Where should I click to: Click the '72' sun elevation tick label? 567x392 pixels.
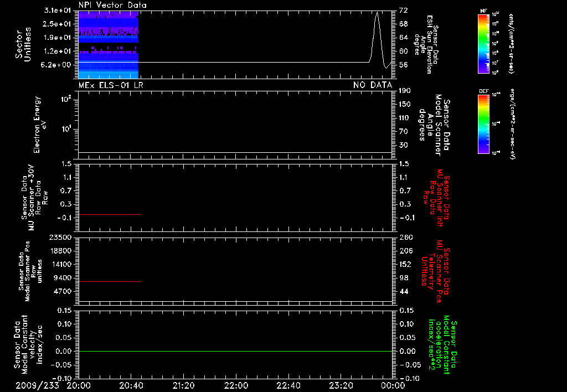[403, 10]
